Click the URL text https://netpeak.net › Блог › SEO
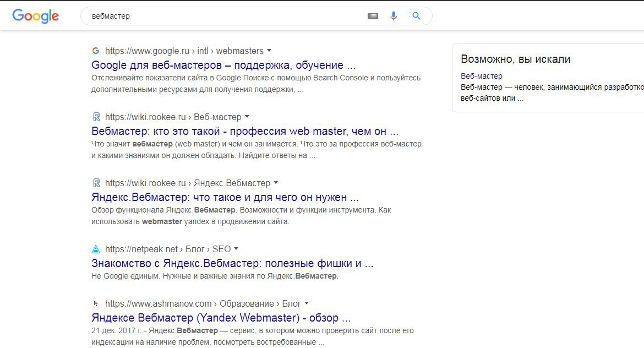 168,249
